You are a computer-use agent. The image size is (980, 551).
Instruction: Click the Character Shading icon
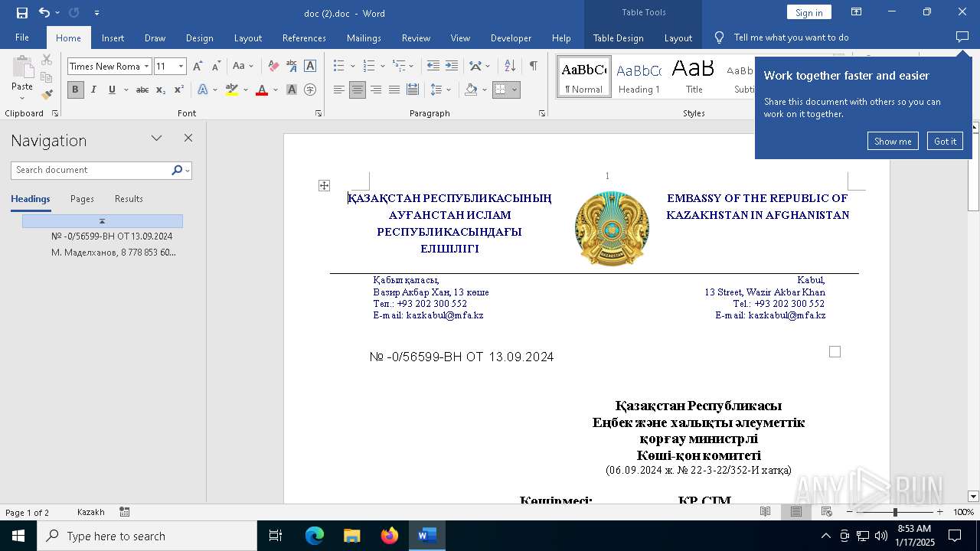[x=292, y=90]
